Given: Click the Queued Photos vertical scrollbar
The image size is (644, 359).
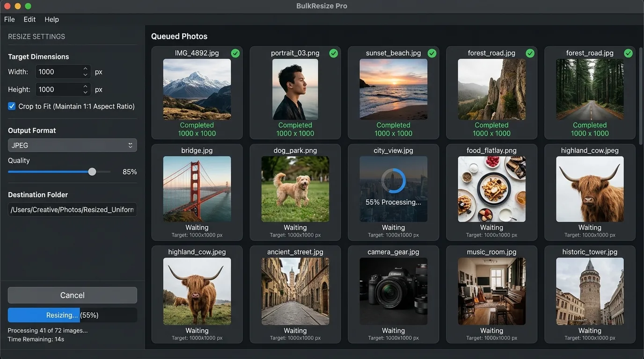Looking at the screenshot, I should click(x=641, y=95).
